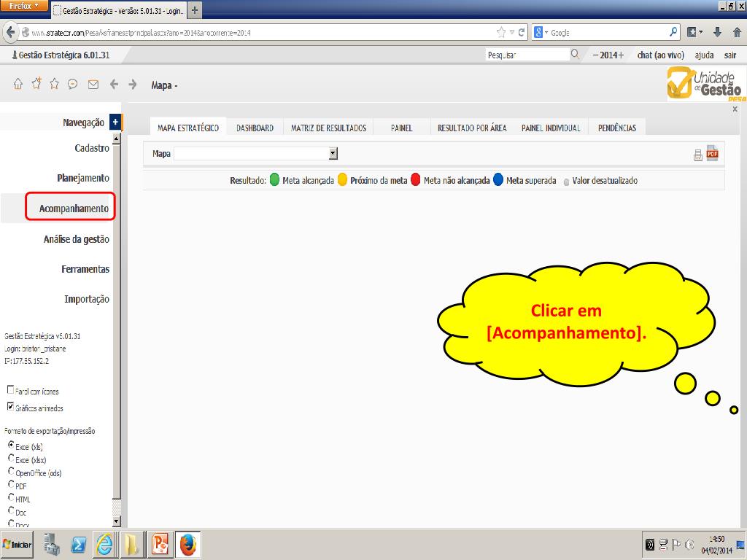Select the HTML export format radio
This screenshot has height=560, width=747.
coord(11,497)
